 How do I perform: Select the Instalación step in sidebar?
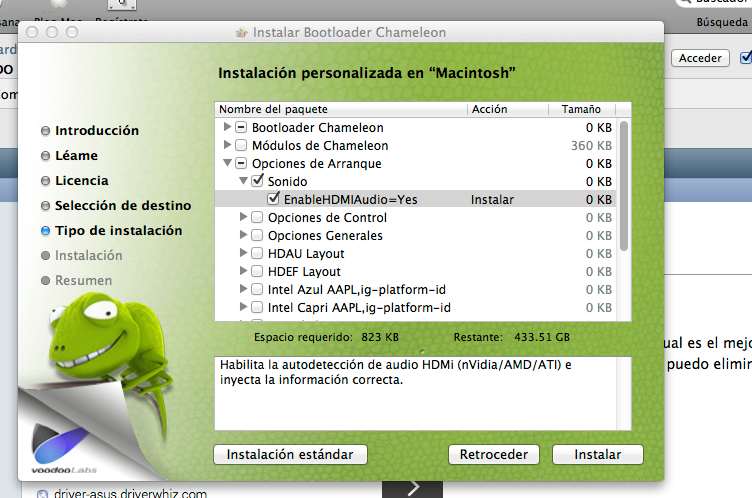point(82,255)
